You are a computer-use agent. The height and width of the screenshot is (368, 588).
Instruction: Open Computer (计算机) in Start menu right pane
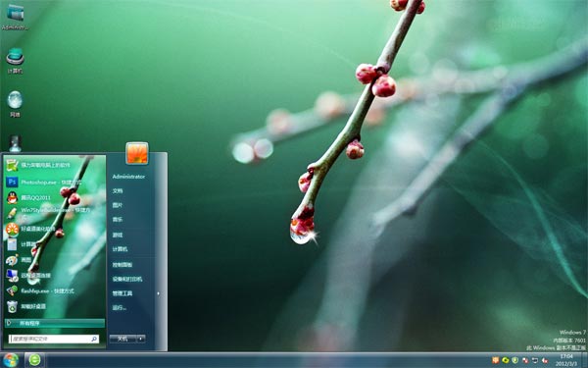point(120,249)
